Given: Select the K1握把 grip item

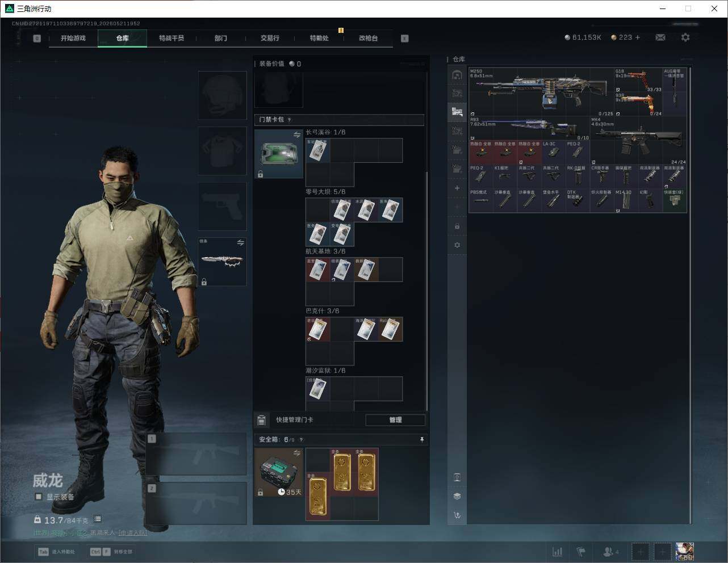Looking at the screenshot, I should 505,177.
